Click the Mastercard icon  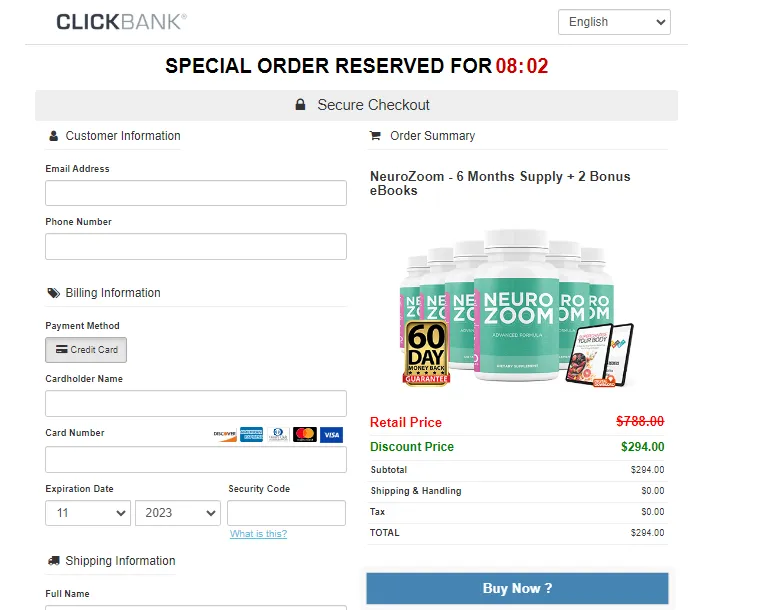(x=305, y=435)
